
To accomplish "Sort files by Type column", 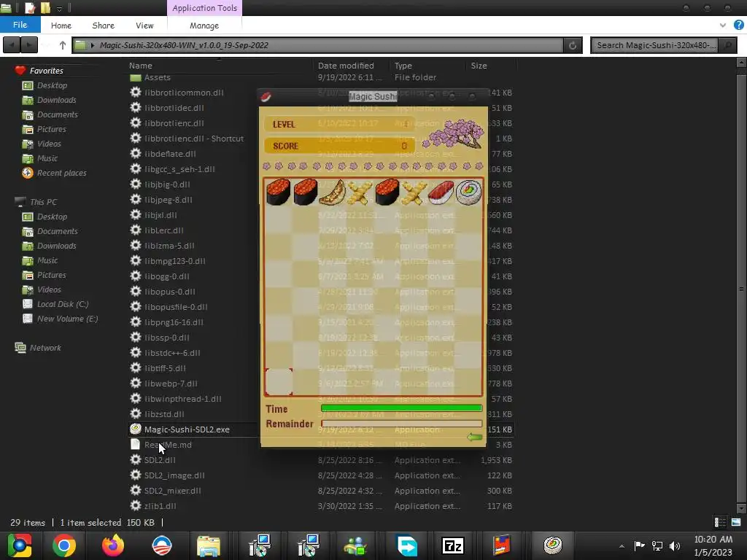I will coord(403,66).
